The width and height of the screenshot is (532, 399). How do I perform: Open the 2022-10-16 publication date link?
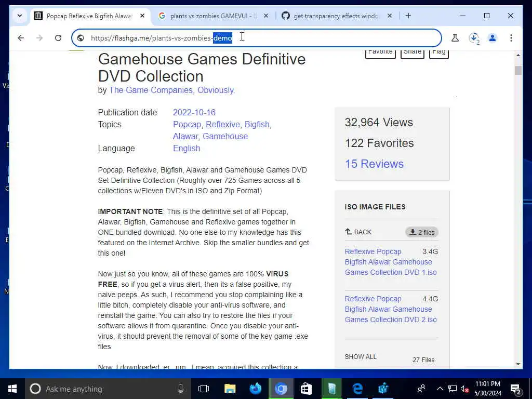click(194, 112)
